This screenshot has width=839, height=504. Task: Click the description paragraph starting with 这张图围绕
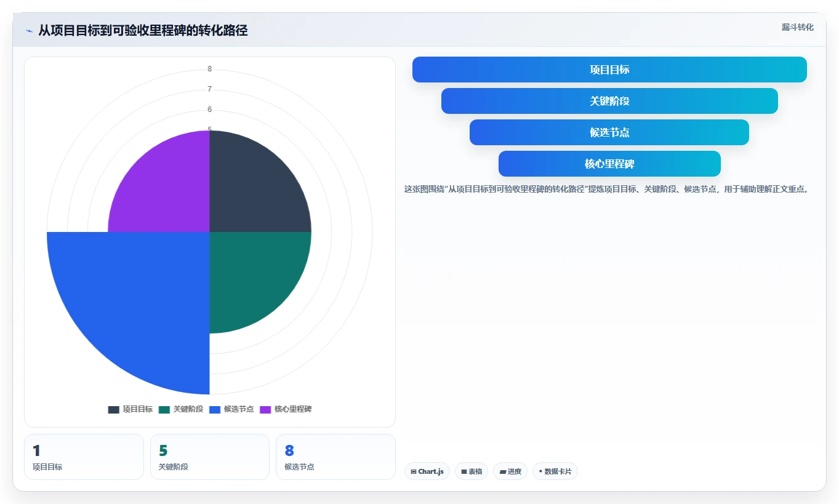pos(606,189)
